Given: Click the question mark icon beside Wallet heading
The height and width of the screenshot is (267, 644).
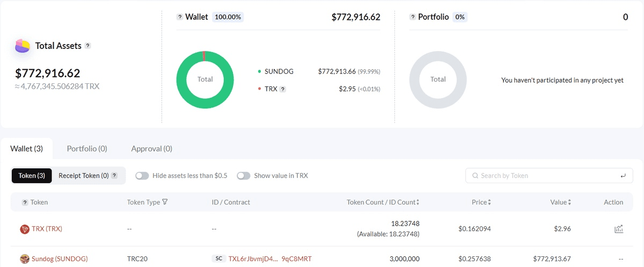Looking at the screenshot, I should 180,17.
